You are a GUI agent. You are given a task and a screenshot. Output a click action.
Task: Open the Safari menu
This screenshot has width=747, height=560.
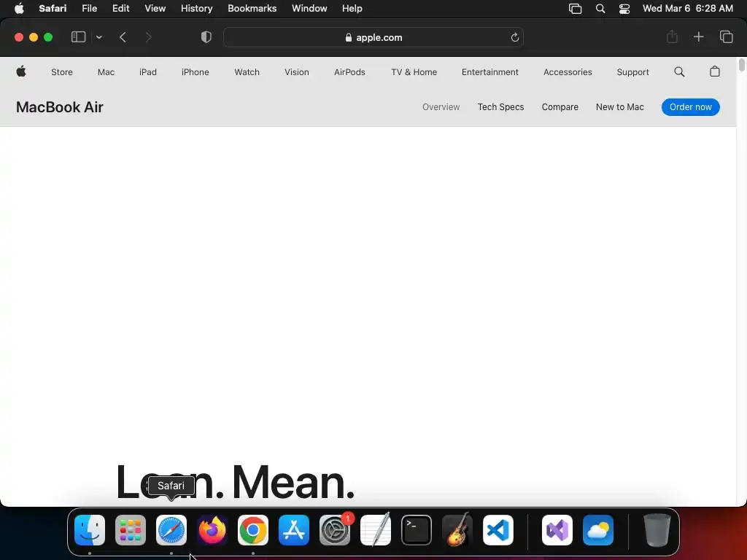(x=53, y=9)
